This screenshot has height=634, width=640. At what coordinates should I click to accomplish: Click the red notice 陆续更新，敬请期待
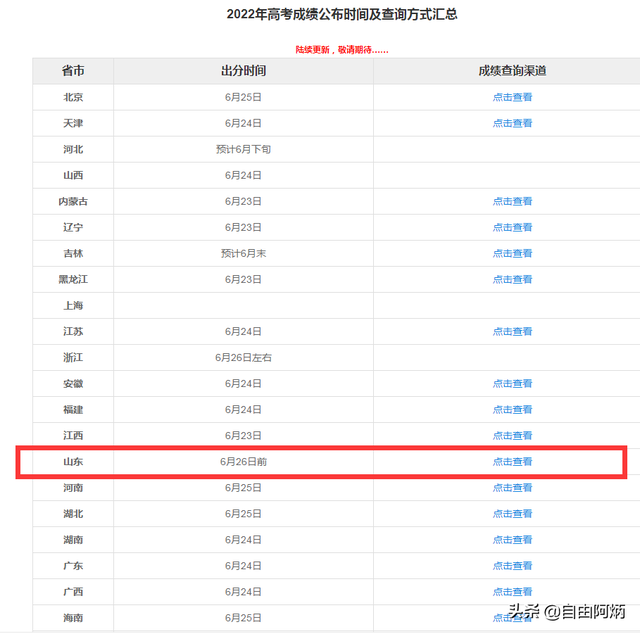tap(342, 50)
